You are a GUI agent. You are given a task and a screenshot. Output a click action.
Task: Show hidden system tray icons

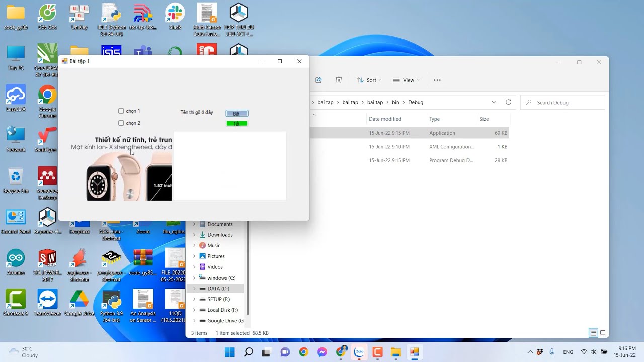530,352
